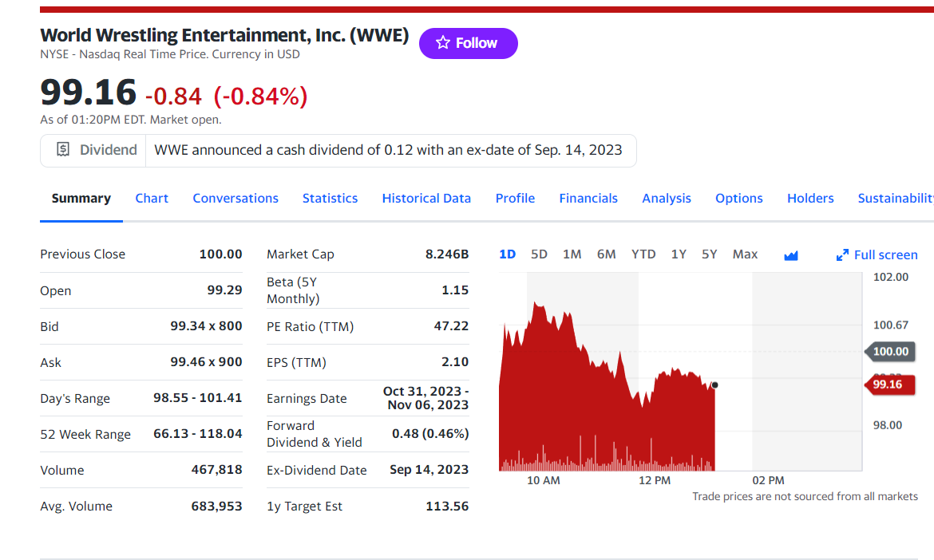
Task: Select the 6M chart range
Action: click(x=607, y=254)
